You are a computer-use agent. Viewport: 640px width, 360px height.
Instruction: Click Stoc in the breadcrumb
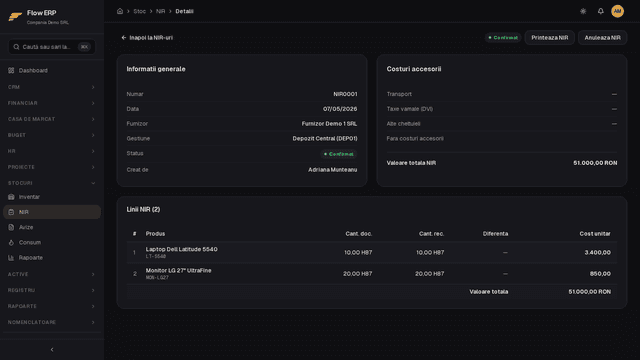click(140, 11)
